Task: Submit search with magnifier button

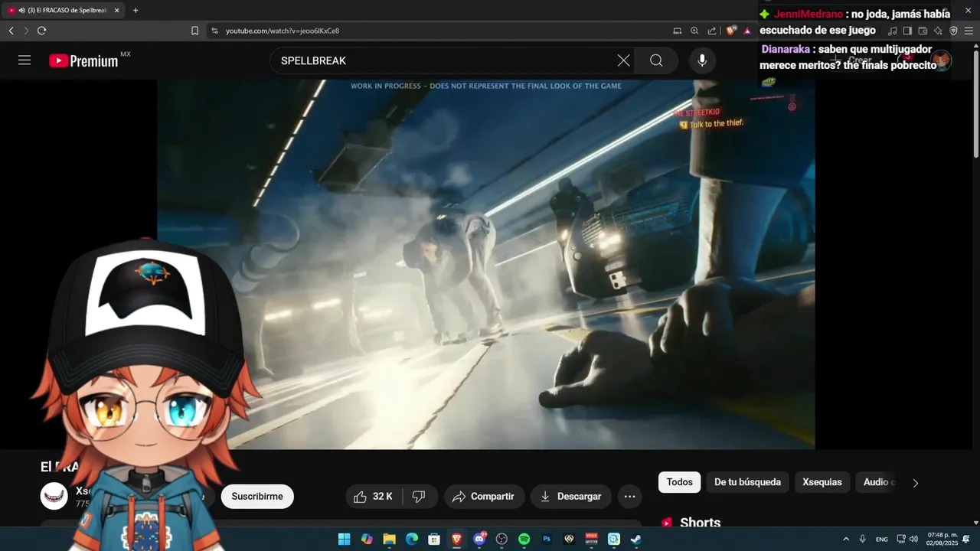Action: pos(656,60)
